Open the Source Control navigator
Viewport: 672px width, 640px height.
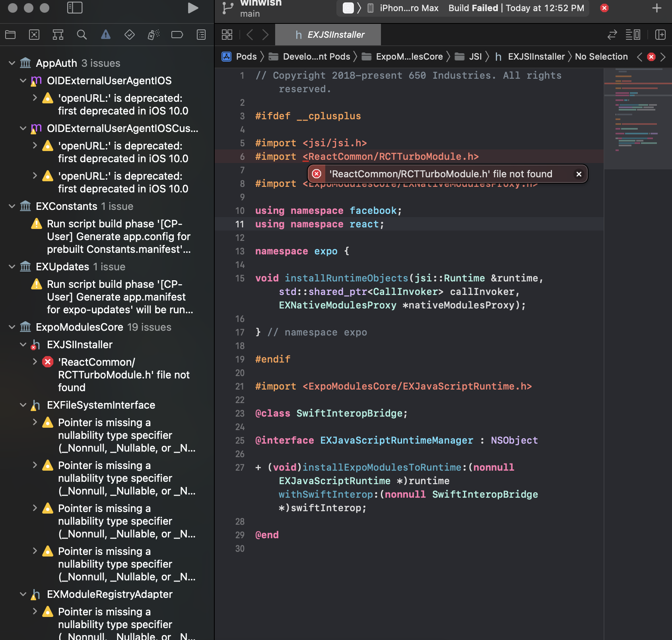pos(34,35)
